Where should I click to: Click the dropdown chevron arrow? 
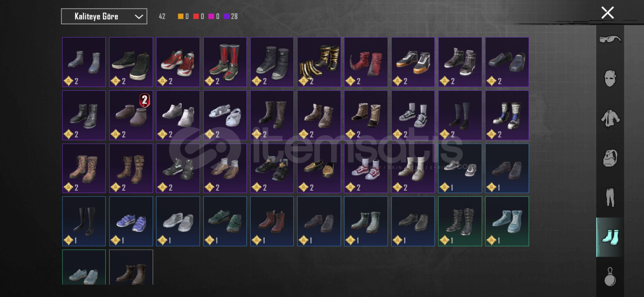pyautogui.click(x=139, y=17)
